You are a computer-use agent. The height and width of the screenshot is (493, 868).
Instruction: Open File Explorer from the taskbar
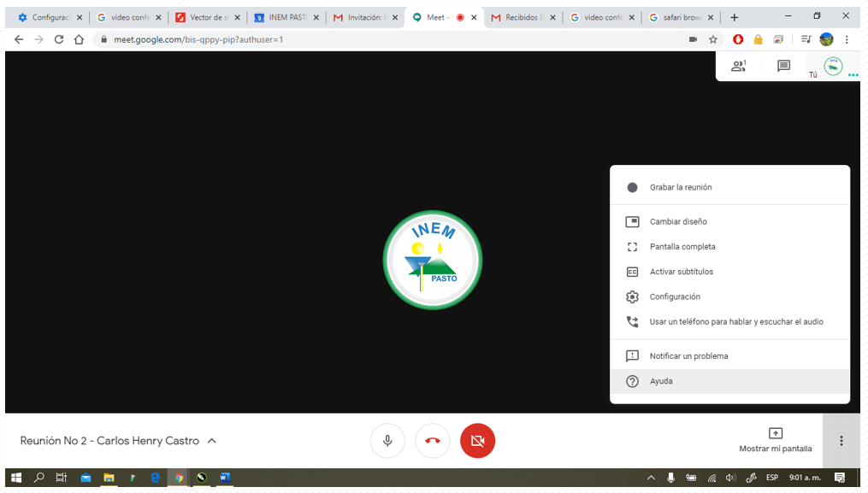point(109,477)
